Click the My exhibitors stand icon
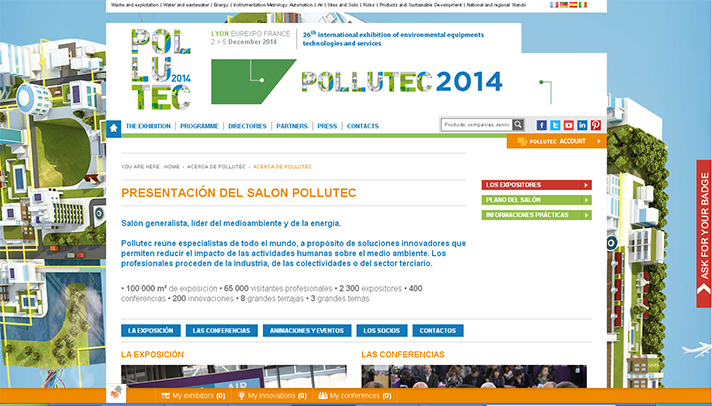 (166, 396)
